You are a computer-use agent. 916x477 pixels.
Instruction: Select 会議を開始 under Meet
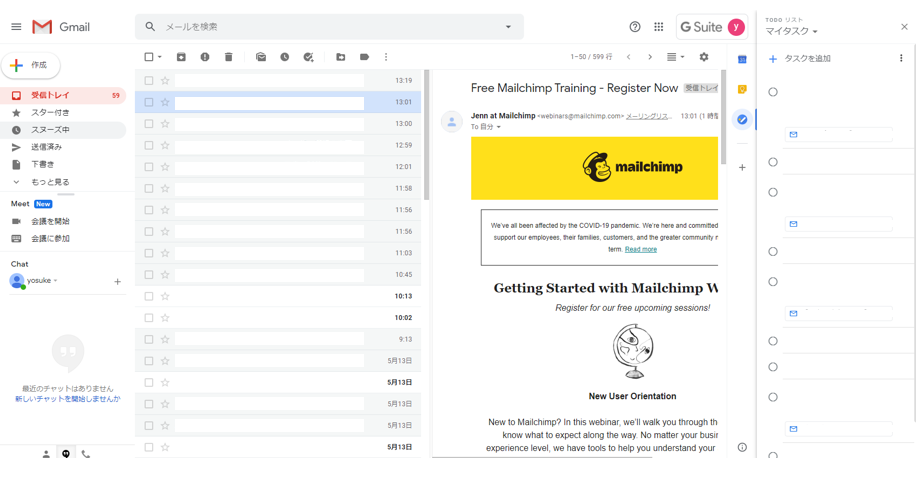50,221
